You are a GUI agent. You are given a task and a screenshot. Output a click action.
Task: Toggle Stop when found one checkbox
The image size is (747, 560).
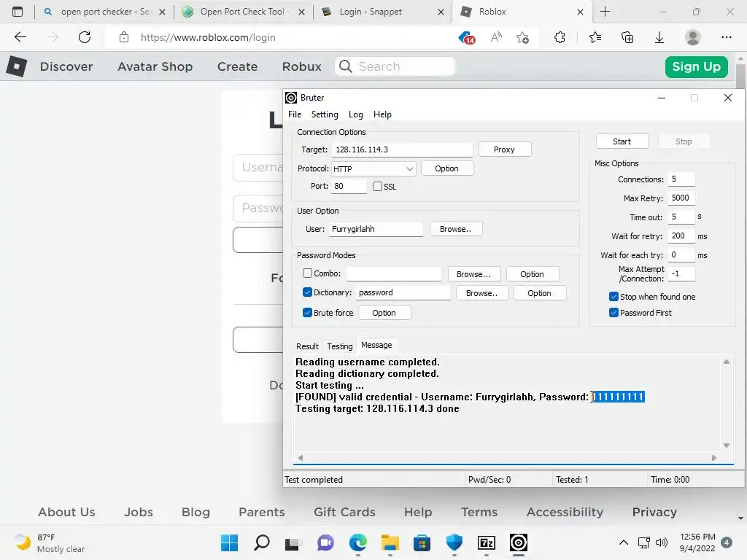point(614,297)
